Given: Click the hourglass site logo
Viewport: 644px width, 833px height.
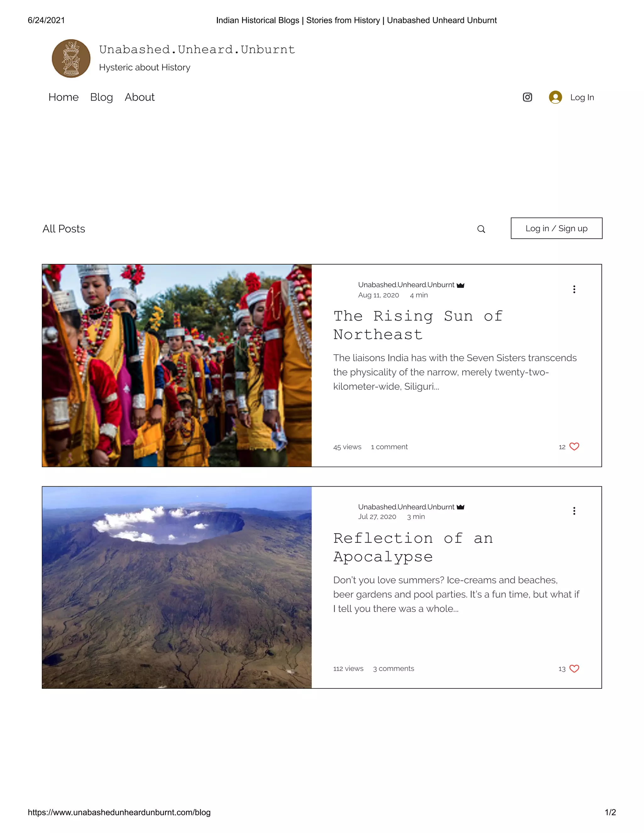Looking at the screenshot, I should click(71, 58).
